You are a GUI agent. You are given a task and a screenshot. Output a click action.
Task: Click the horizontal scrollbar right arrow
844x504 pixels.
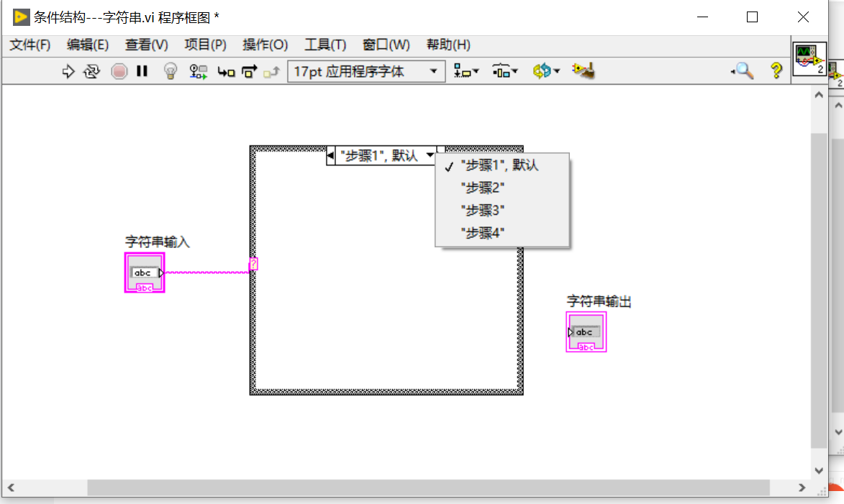(x=802, y=487)
